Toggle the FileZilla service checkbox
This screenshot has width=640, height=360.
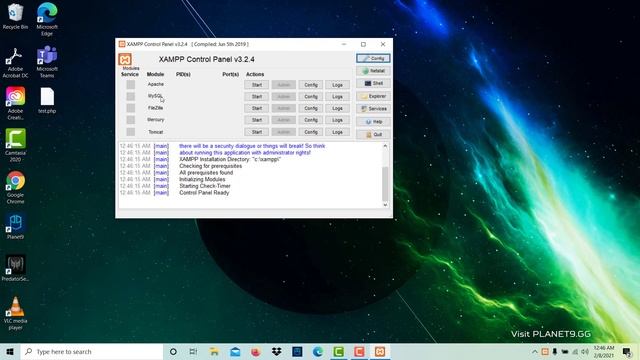point(131,108)
